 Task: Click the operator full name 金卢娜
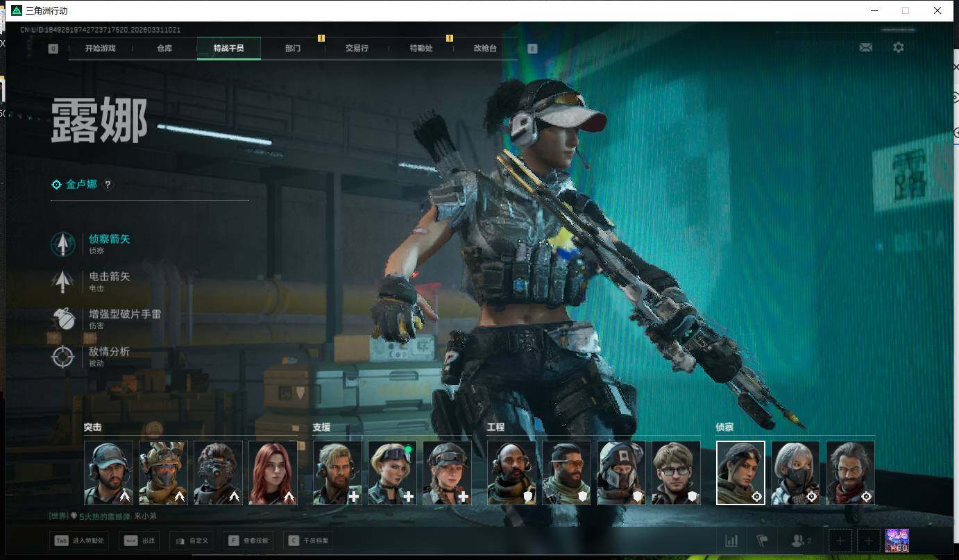(x=82, y=185)
